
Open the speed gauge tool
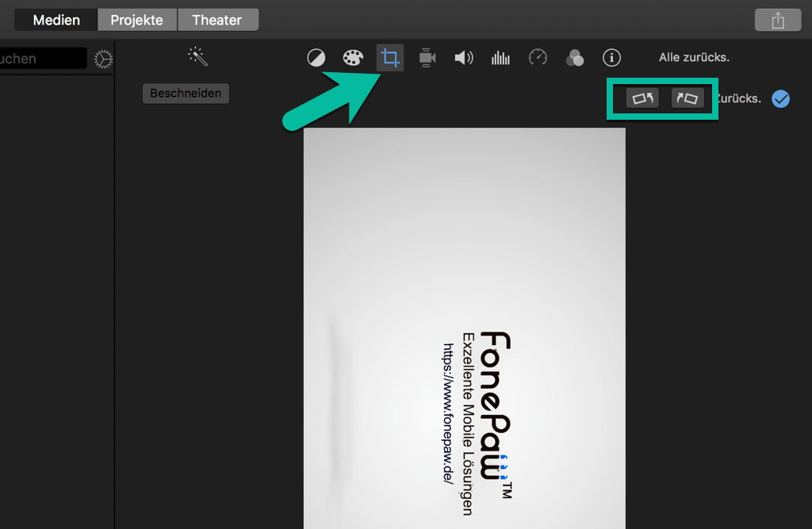(538, 57)
